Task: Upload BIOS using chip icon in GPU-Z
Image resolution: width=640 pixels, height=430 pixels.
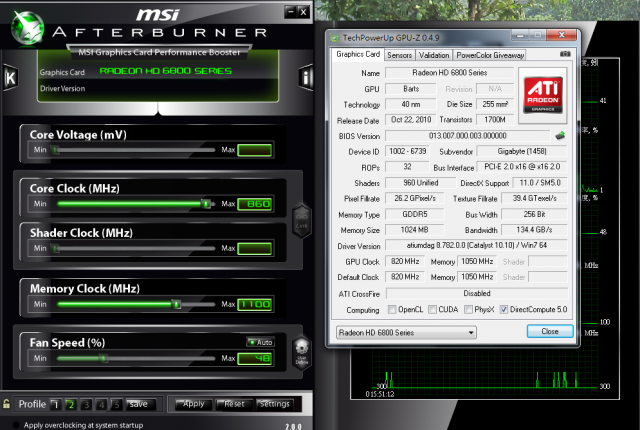Action: pyautogui.click(x=560, y=136)
